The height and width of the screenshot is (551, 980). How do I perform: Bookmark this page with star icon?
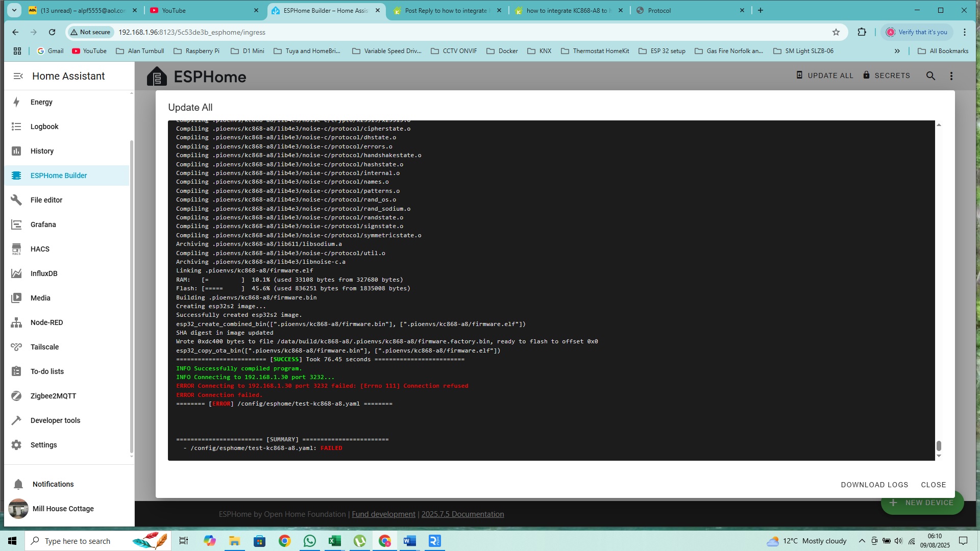(x=836, y=32)
